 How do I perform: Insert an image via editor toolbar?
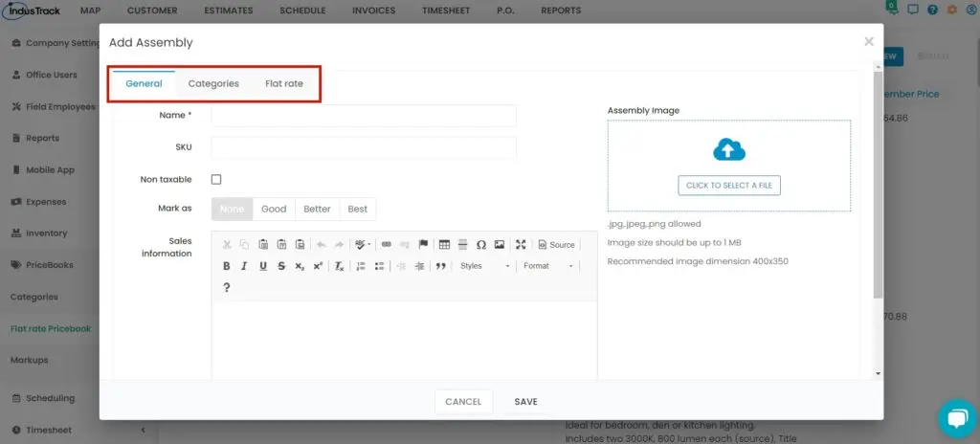(x=500, y=245)
